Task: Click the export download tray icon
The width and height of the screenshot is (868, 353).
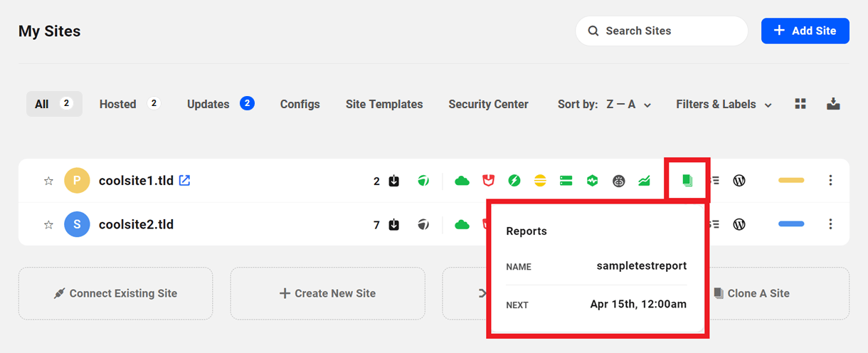Action: click(x=834, y=104)
